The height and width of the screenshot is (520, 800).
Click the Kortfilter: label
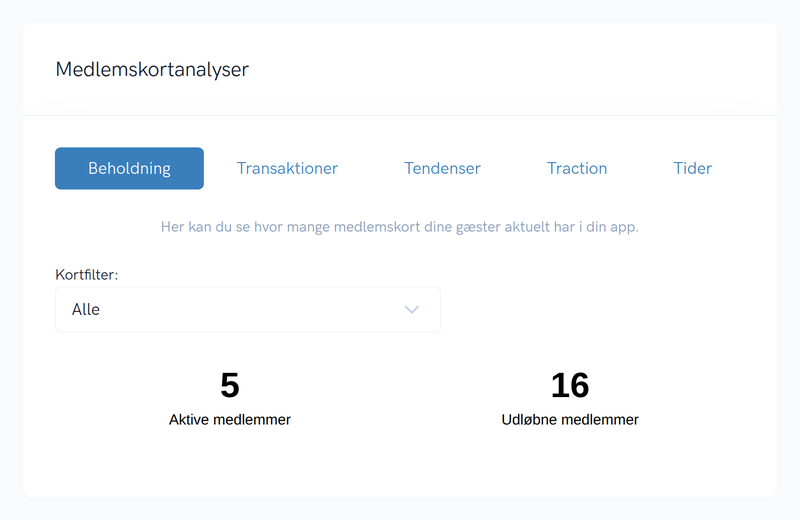pos(87,275)
